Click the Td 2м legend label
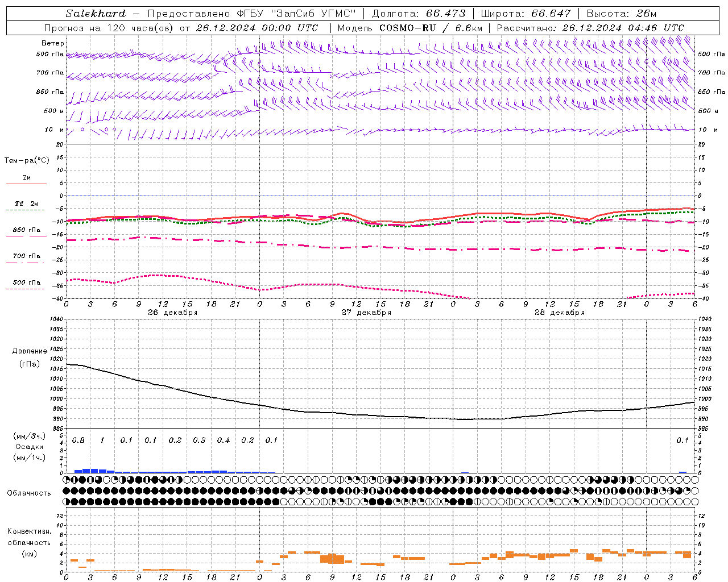This screenshot has width=728, height=582. click(26, 203)
